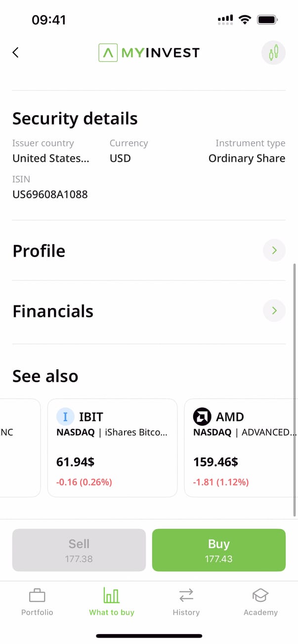Tap the AMD logo icon
The image size is (298, 644).
coord(202,417)
